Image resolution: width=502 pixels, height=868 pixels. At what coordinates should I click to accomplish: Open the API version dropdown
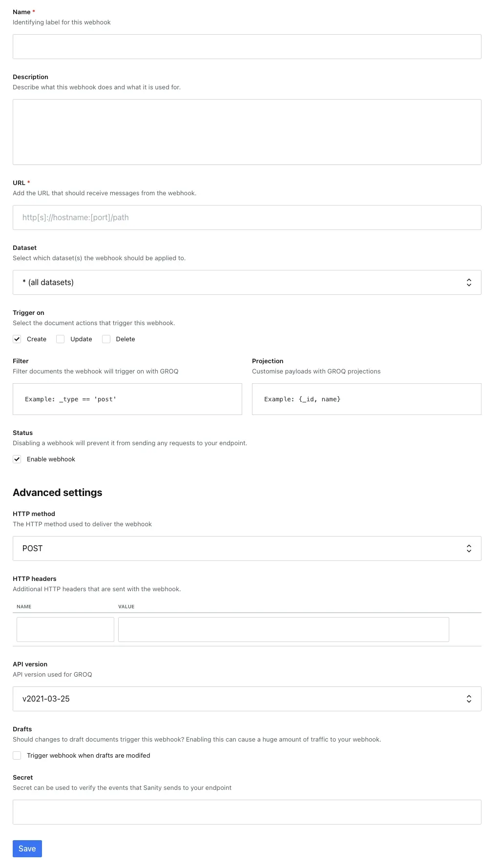(247, 699)
